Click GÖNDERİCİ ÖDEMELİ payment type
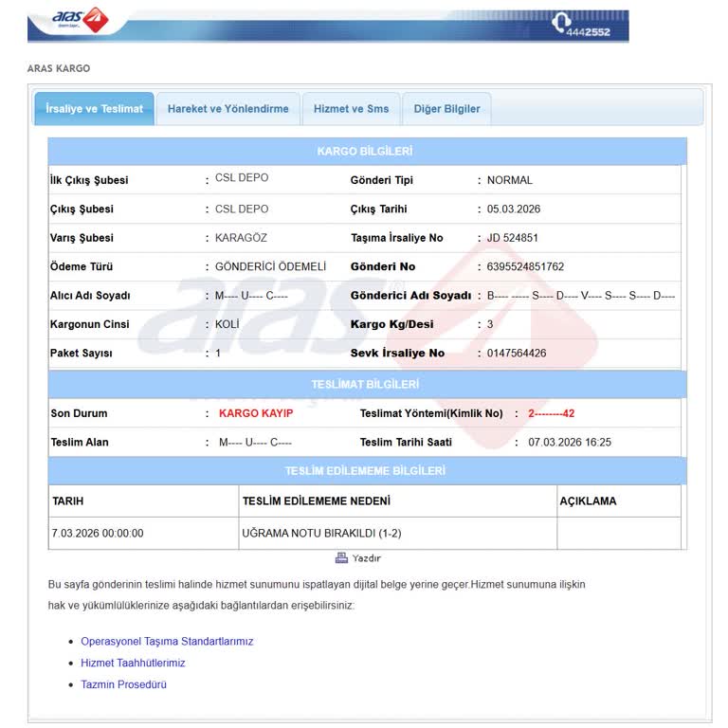 tap(271, 266)
